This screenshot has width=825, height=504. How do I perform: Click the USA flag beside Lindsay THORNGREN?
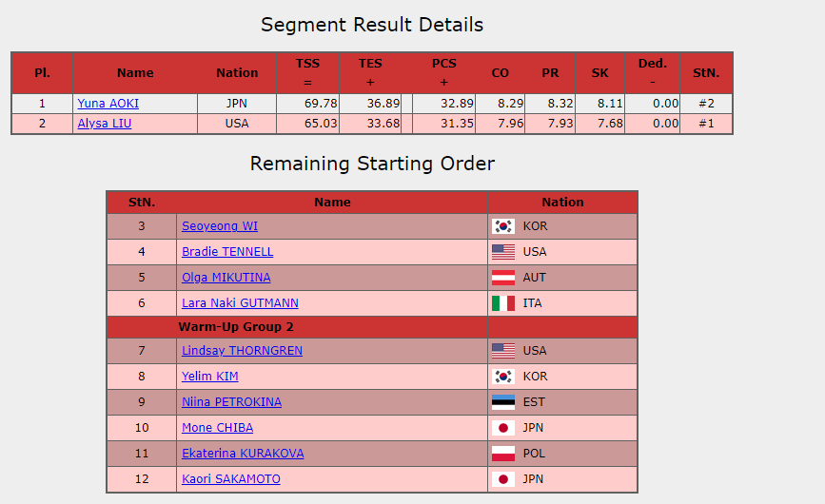tap(503, 351)
